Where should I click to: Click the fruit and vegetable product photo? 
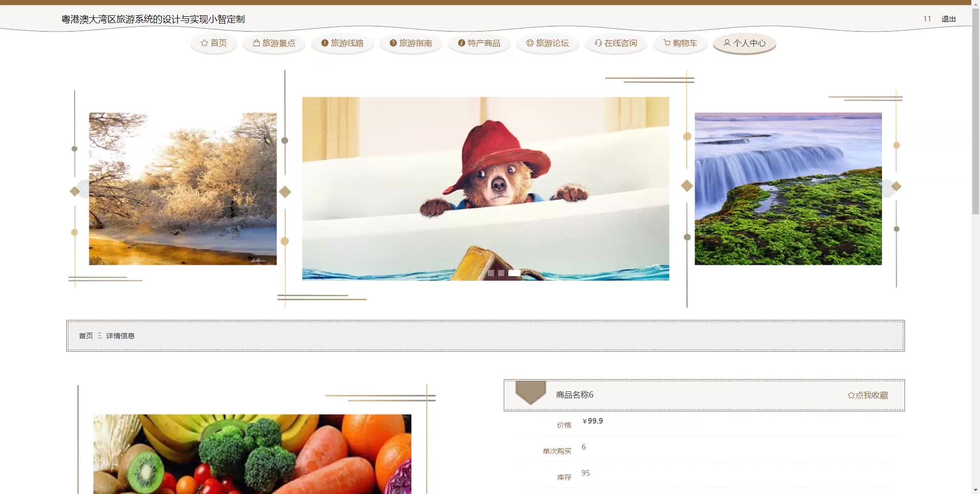252,454
